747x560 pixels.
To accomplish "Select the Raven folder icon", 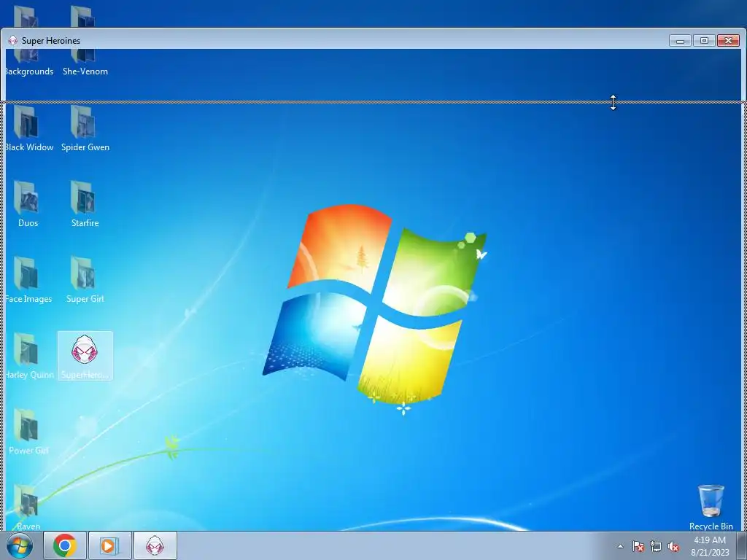I will [x=28, y=507].
